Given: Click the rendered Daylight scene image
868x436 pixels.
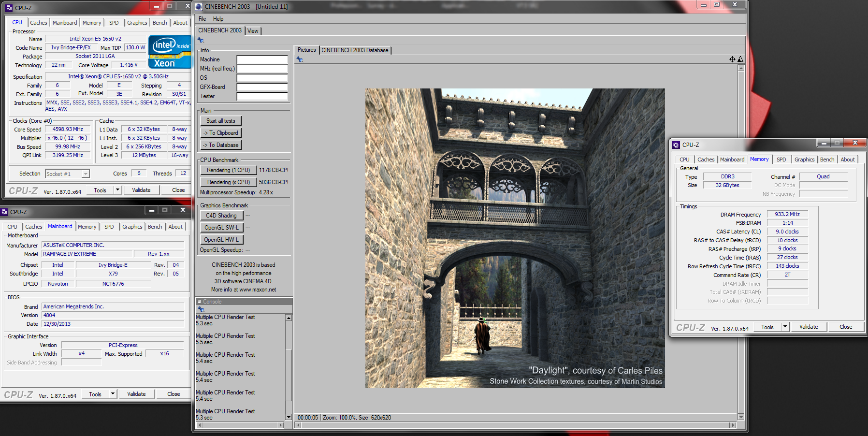Looking at the screenshot, I should click(x=515, y=238).
